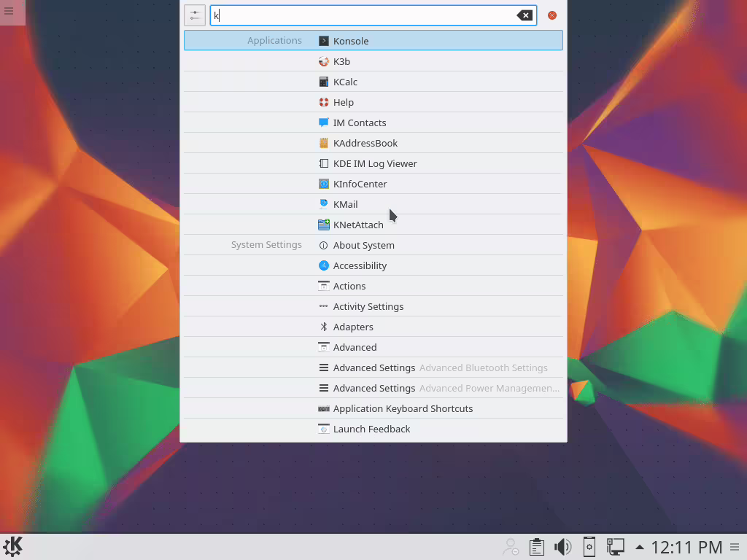Open Launch Feedback settings

tap(373, 429)
